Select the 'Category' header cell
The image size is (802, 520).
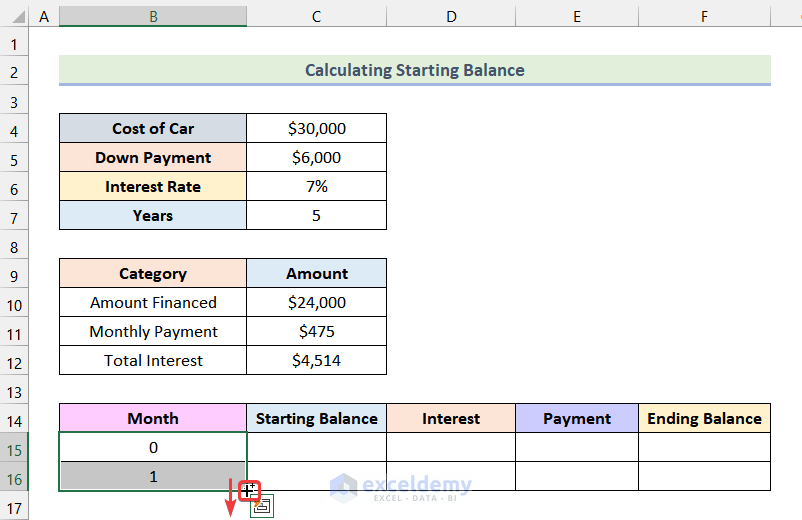153,274
